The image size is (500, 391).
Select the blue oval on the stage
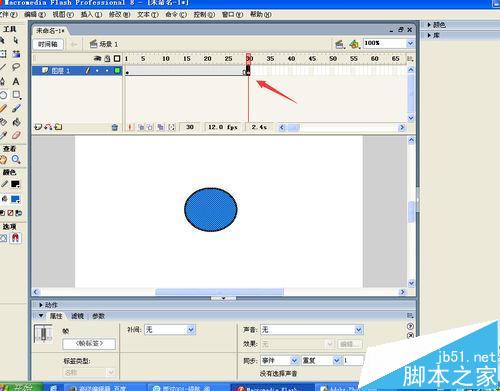pyautogui.click(x=211, y=210)
